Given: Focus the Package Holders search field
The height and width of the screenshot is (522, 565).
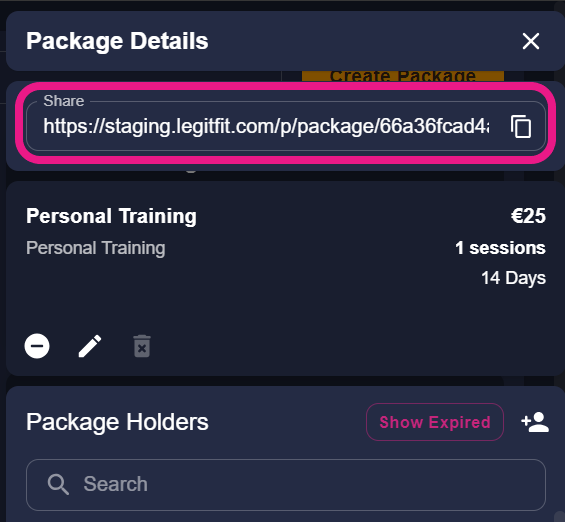Looking at the screenshot, I should coord(286,485).
